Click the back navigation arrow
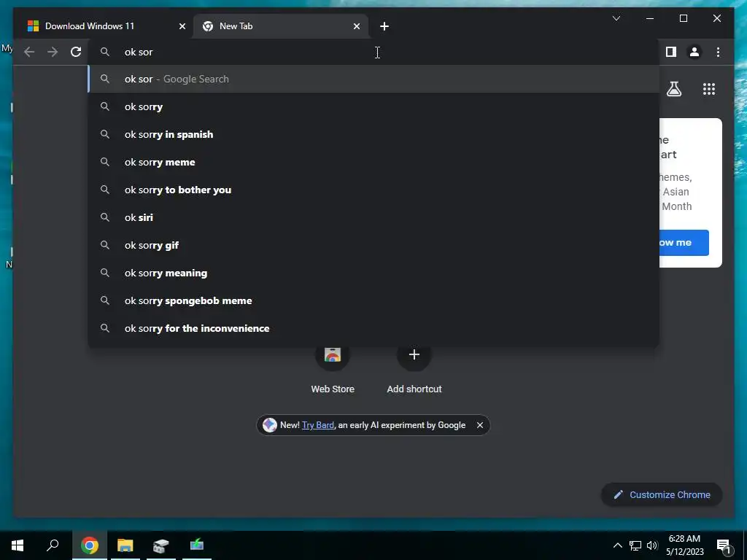The image size is (747, 560). tap(29, 52)
